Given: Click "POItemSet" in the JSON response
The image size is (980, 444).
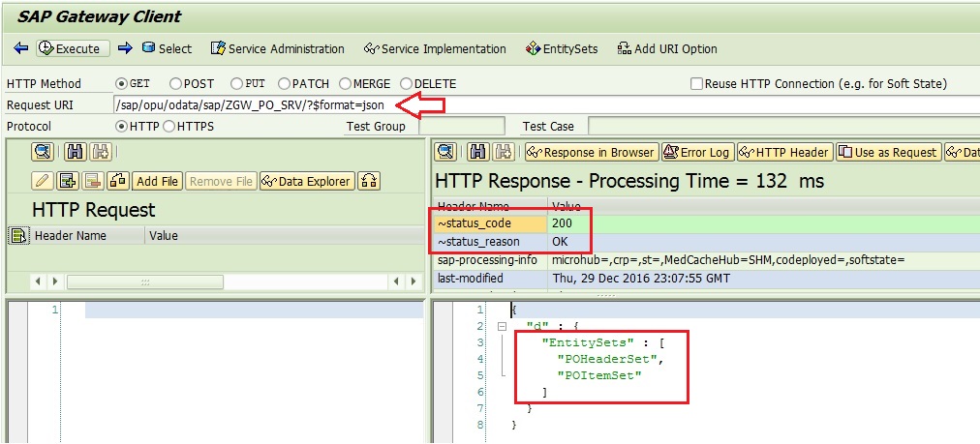Looking at the screenshot, I should point(600,374).
